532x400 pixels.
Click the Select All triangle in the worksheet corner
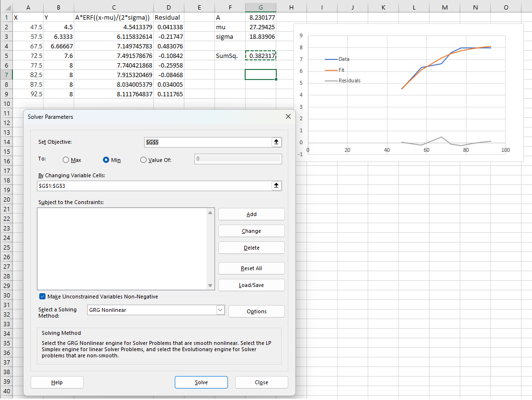click(7, 7)
